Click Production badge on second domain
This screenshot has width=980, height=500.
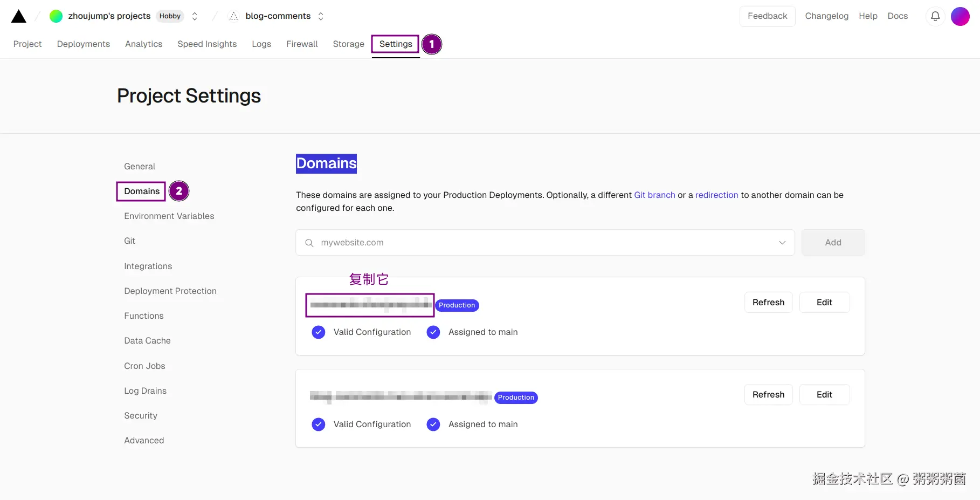click(516, 398)
